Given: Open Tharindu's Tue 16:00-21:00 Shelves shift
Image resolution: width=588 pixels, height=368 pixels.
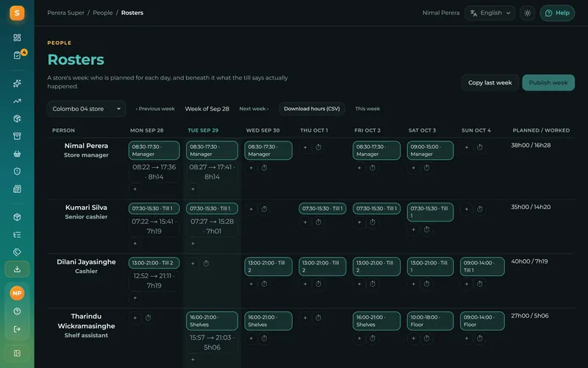Looking at the screenshot, I should [212, 321].
